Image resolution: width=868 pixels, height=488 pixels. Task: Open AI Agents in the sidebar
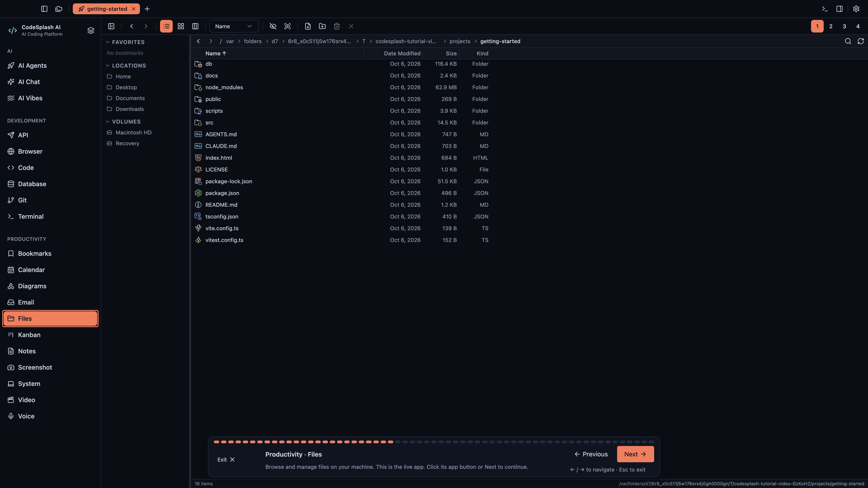(50, 65)
